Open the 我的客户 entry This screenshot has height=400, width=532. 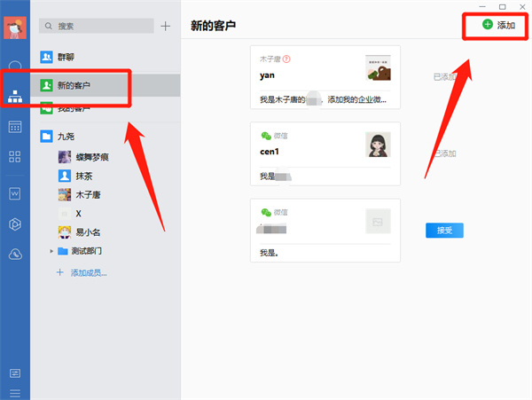pos(106,108)
